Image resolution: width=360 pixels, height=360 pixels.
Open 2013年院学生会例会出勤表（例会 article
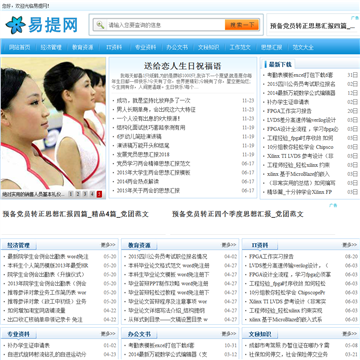[x=47, y=284]
